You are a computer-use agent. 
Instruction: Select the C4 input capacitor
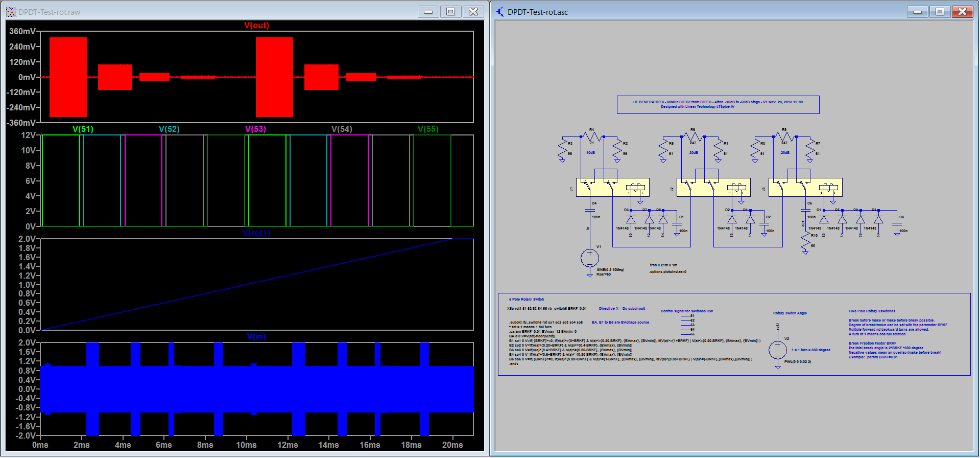590,210
